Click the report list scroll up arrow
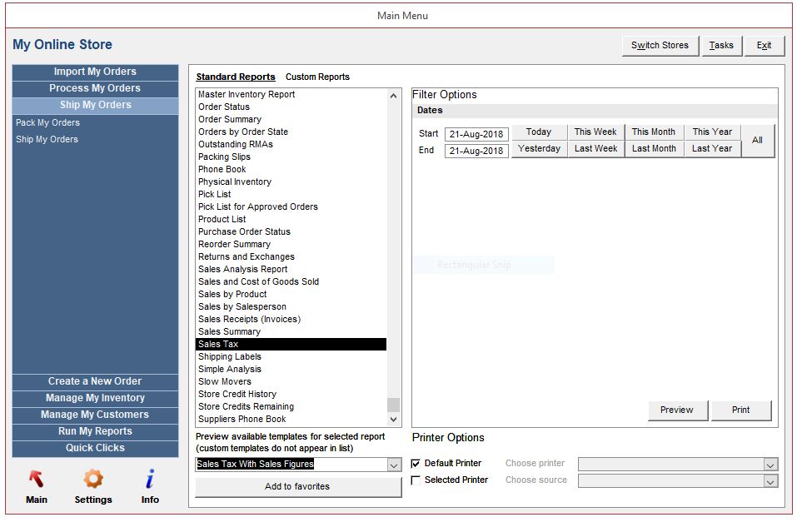The image size is (797, 532). (x=393, y=96)
